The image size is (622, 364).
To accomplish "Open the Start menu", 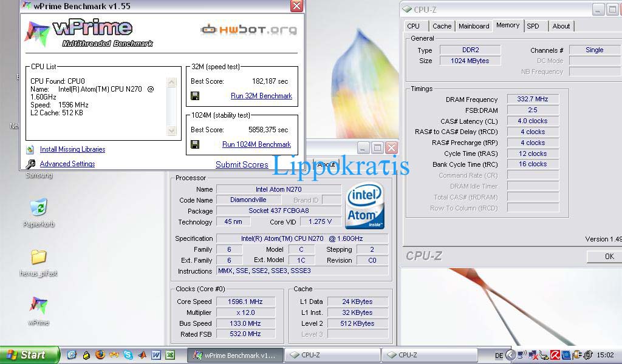I will tap(29, 355).
